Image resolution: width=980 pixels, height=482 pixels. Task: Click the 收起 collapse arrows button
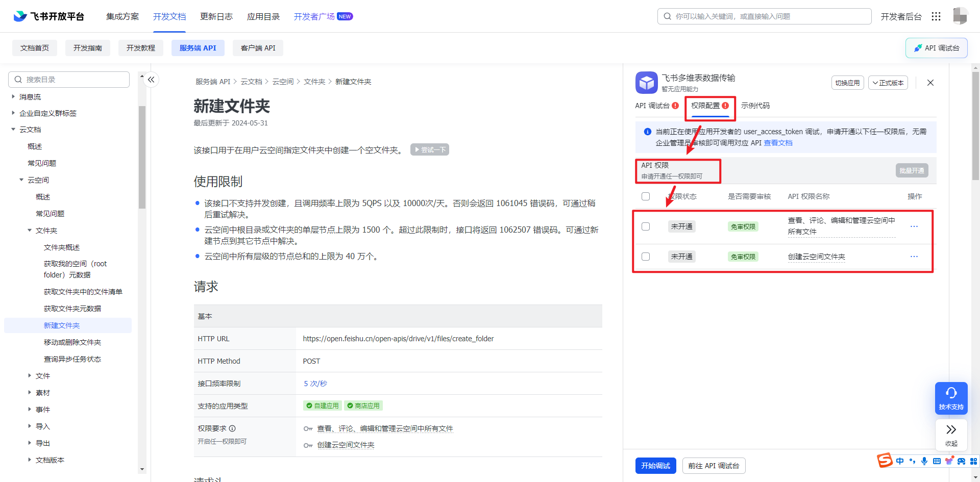(x=951, y=435)
